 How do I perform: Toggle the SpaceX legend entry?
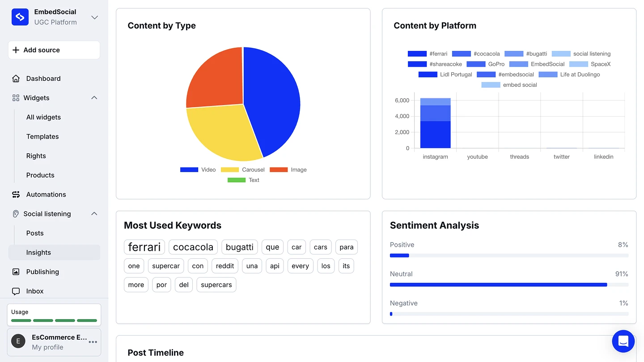(590, 64)
